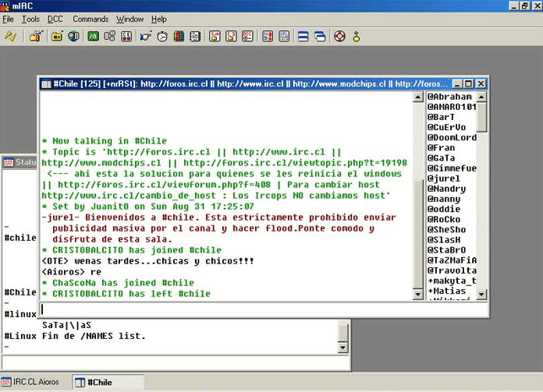The image size is (543, 392).
Task: Open mIRC Options from the toolbar
Action: point(35,36)
